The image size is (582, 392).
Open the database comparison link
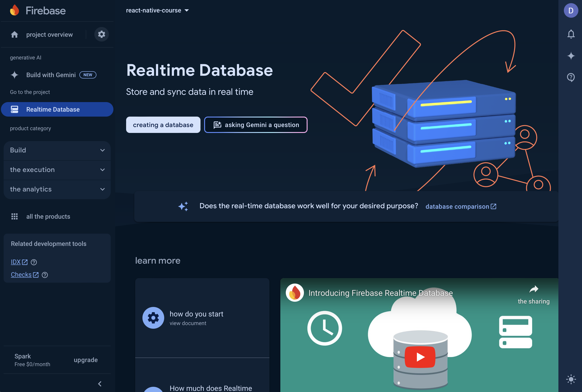click(x=461, y=206)
